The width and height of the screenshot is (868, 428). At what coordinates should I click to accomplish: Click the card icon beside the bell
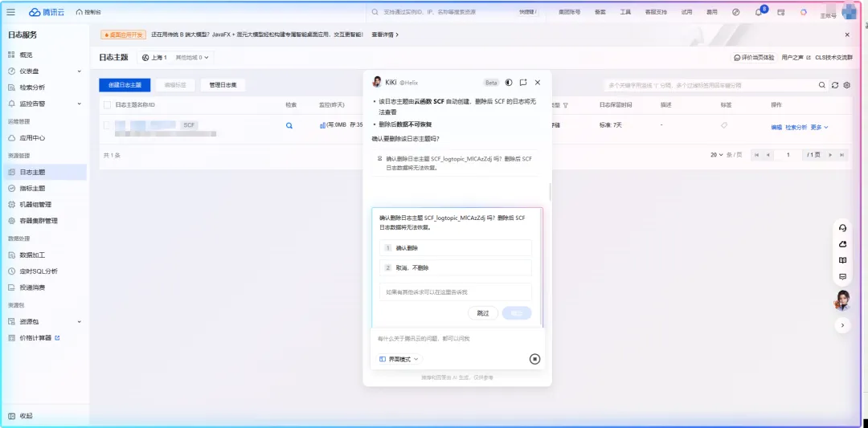pos(781,11)
